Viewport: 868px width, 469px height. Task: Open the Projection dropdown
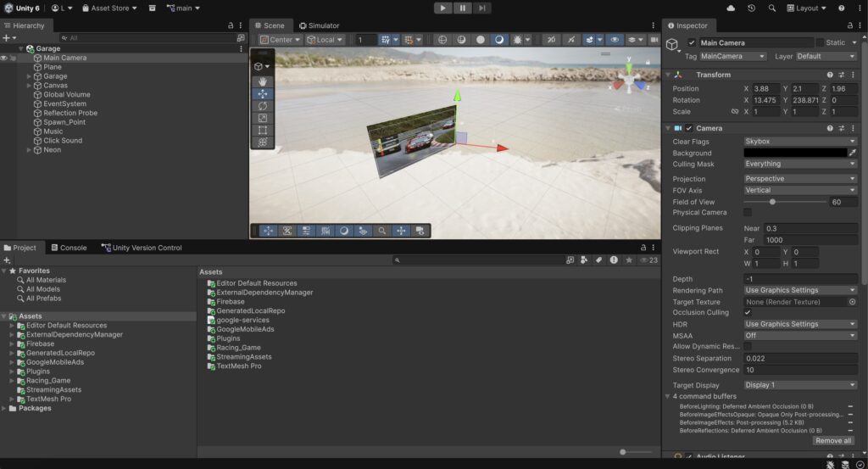tap(800, 179)
